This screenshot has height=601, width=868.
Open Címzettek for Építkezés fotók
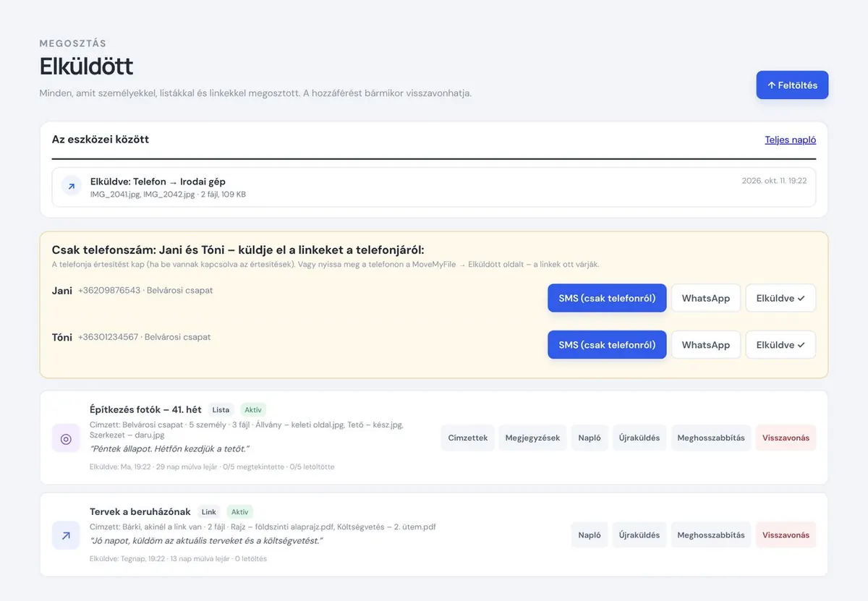pos(468,438)
